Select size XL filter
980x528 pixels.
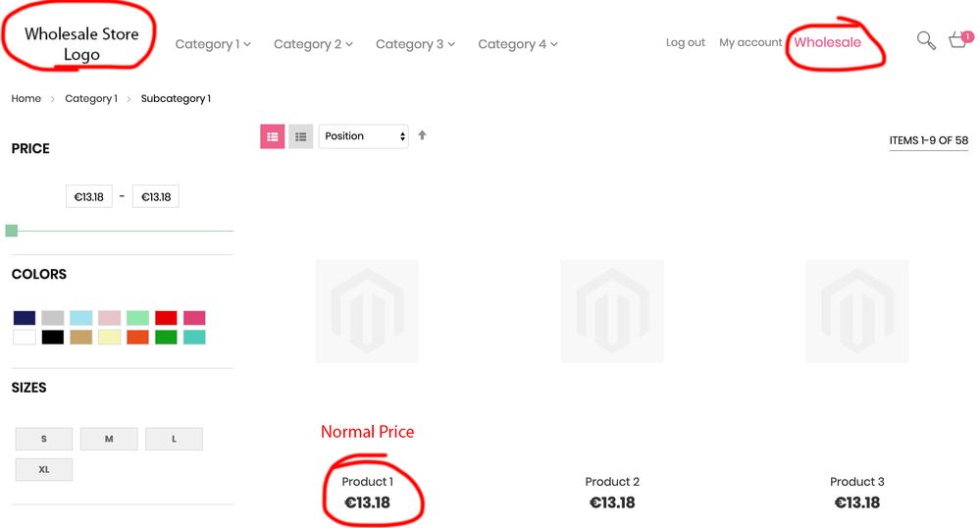click(44, 470)
